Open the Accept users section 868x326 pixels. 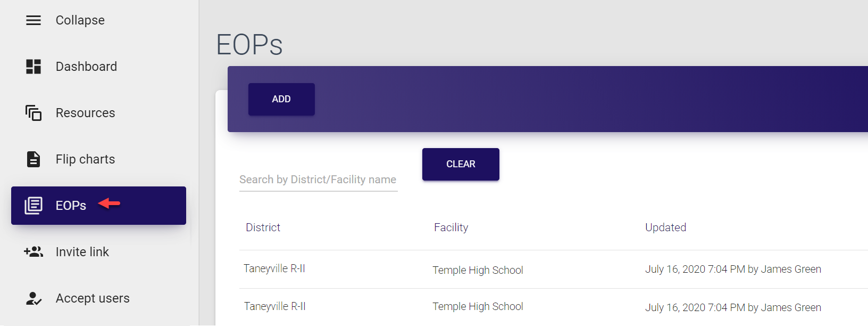93,298
